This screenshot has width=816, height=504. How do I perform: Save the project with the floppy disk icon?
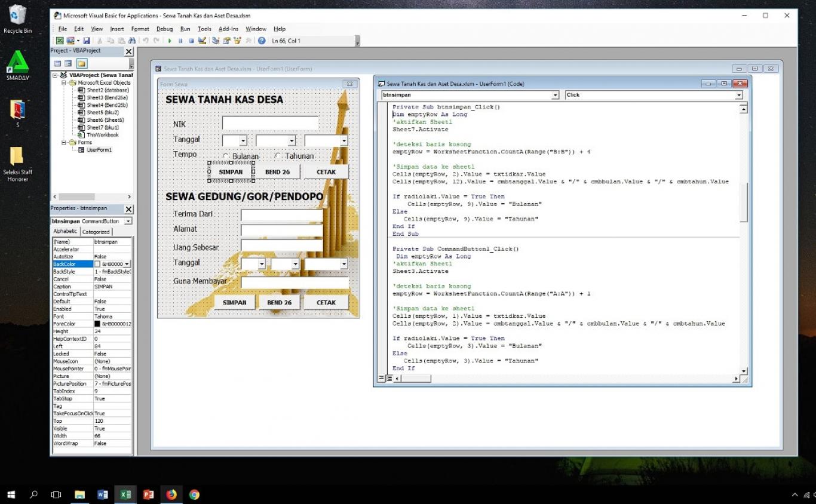(x=87, y=41)
